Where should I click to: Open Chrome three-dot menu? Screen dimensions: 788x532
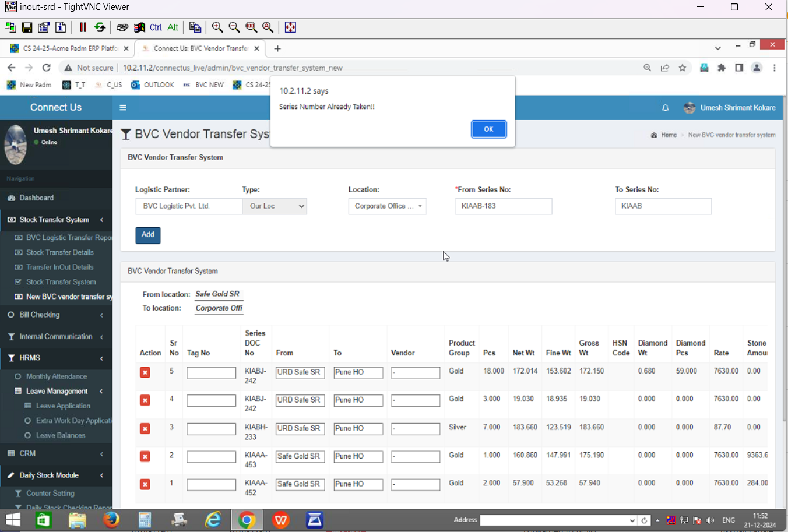775,68
